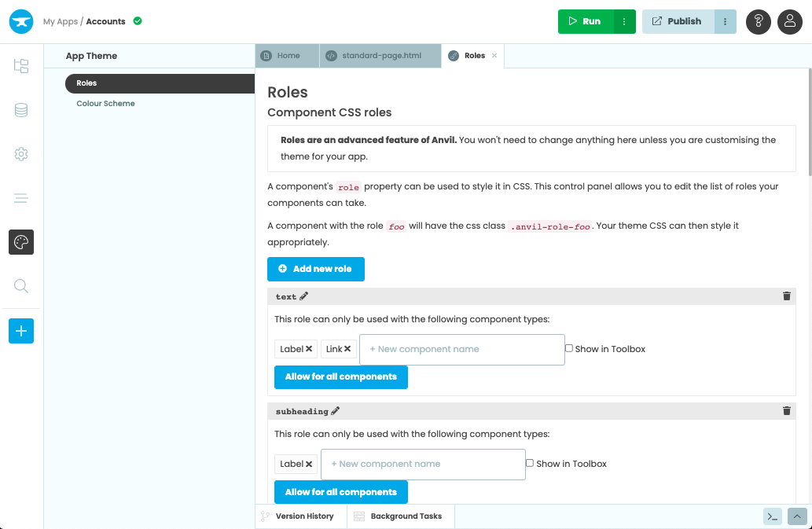Remove the Link component from text role
Screen dimensions: 812x529
point(348,348)
